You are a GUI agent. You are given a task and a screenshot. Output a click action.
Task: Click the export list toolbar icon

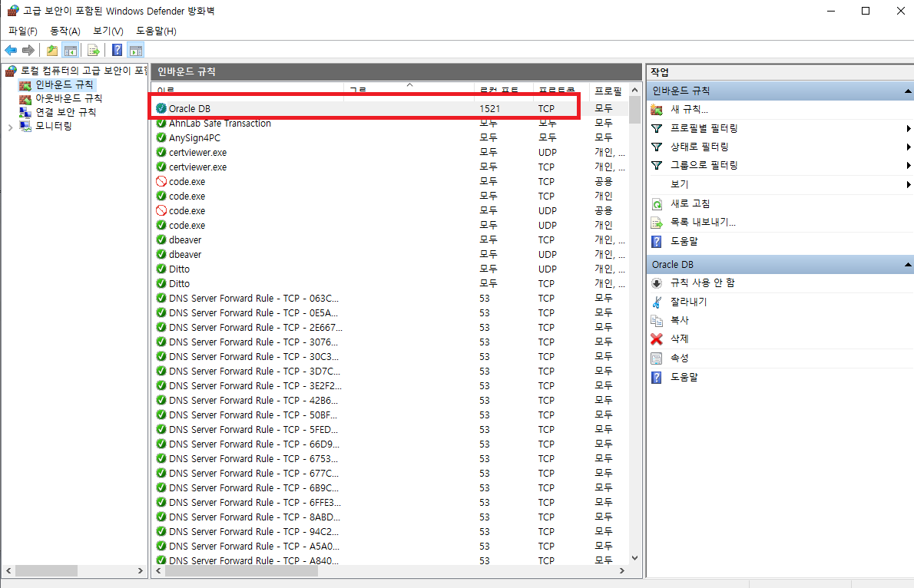point(93,50)
